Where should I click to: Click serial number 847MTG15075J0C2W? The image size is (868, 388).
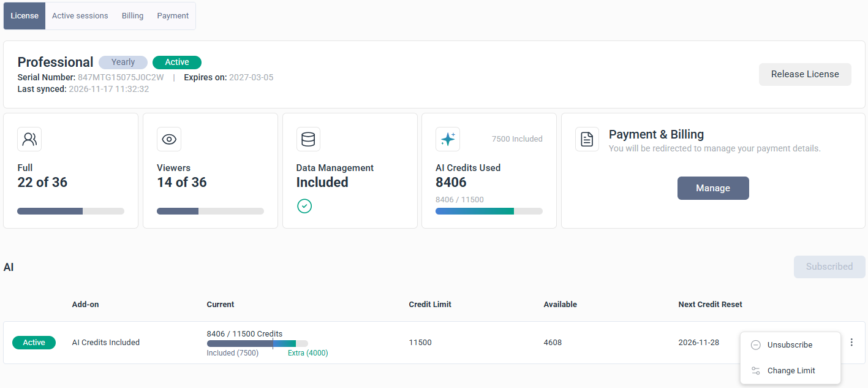(x=121, y=78)
